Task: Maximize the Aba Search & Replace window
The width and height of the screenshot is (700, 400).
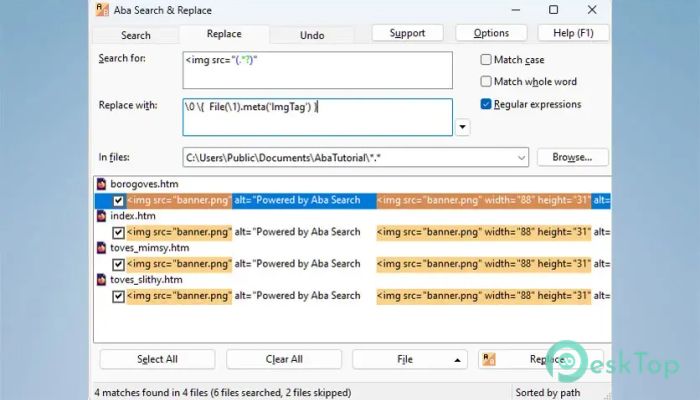Action: pos(554,10)
